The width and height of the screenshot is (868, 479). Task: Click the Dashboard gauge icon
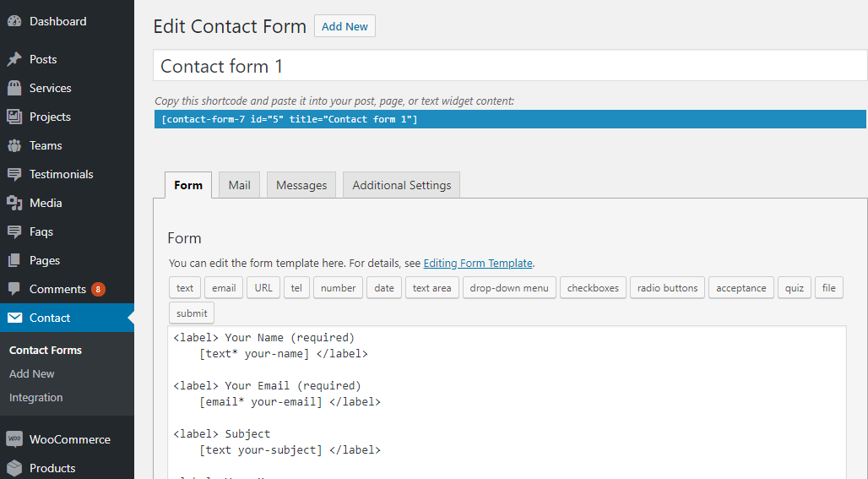[x=14, y=21]
